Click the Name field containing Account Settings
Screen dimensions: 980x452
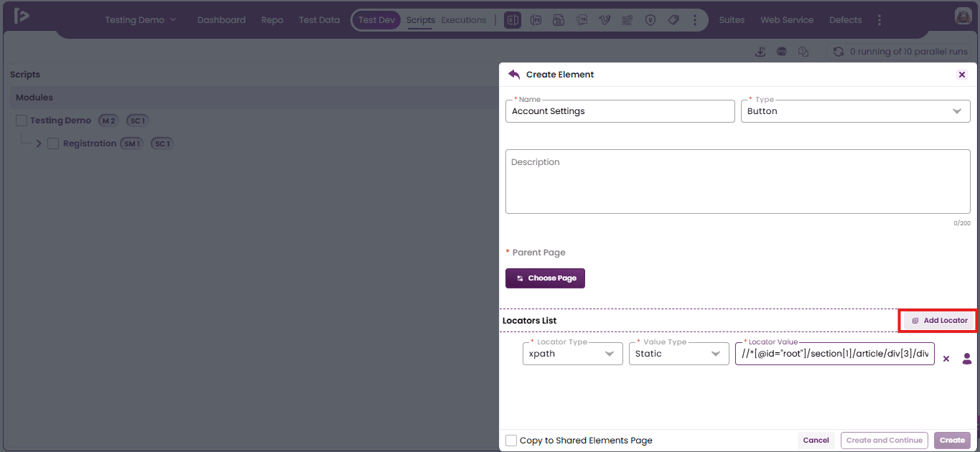point(620,111)
